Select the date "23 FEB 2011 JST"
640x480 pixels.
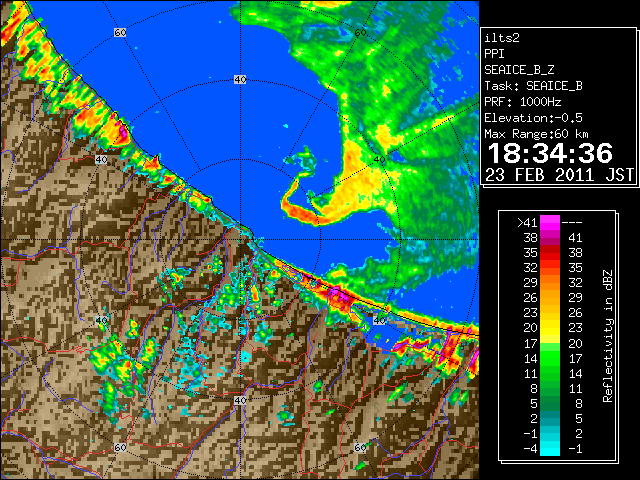pos(559,175)
